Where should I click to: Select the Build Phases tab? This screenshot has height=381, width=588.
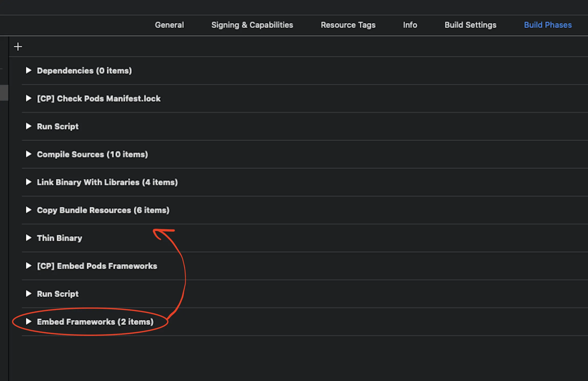tap(548, 25)
